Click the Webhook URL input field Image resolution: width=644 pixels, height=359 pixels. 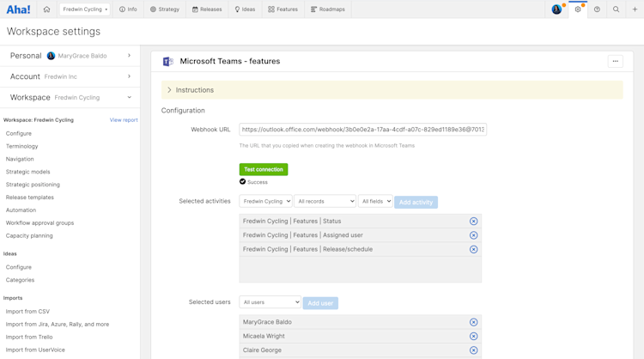point(362,130)
